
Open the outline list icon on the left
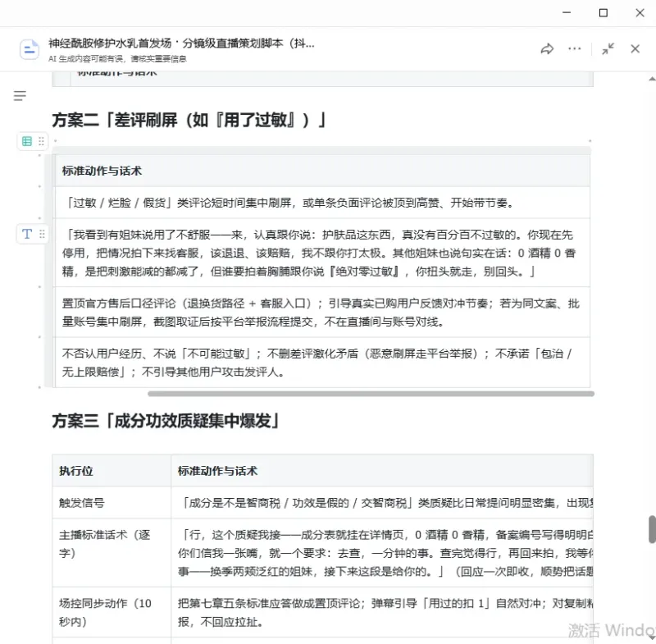click(x=20, y=96)
